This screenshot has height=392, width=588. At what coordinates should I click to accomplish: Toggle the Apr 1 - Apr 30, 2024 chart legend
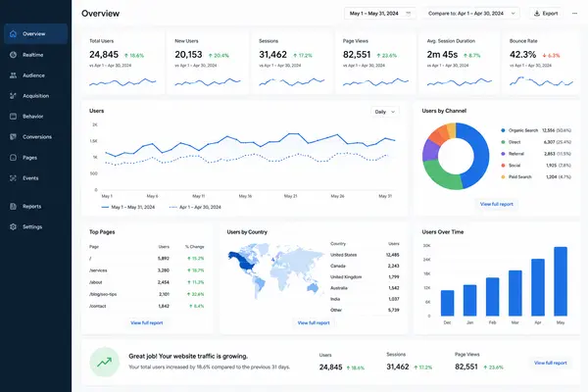[x=195, y=207]
